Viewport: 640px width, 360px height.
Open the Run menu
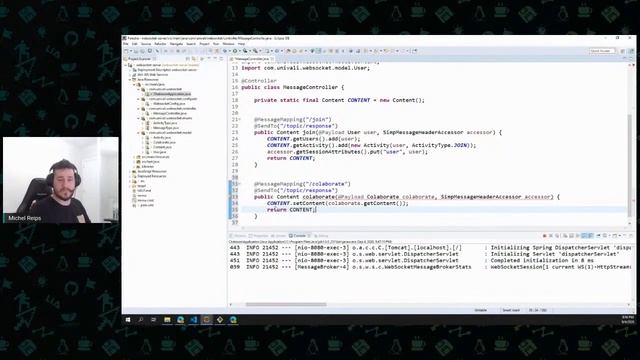tap(216, 44)
